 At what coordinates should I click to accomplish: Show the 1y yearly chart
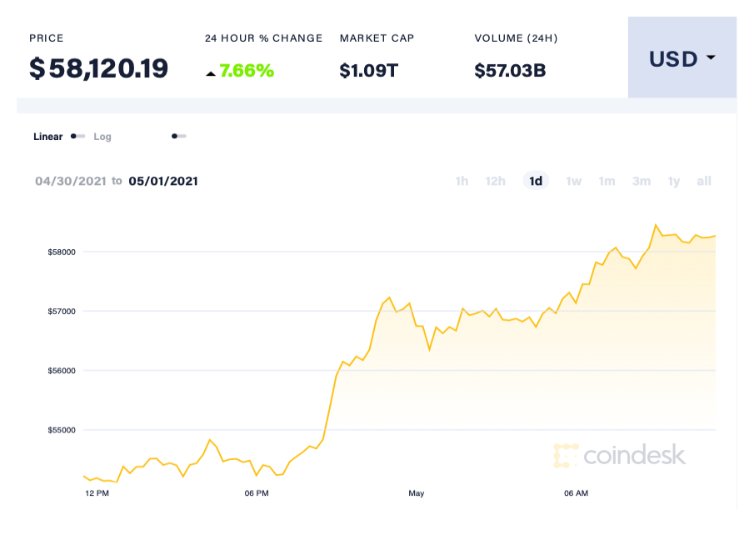[x=673, y=181]
